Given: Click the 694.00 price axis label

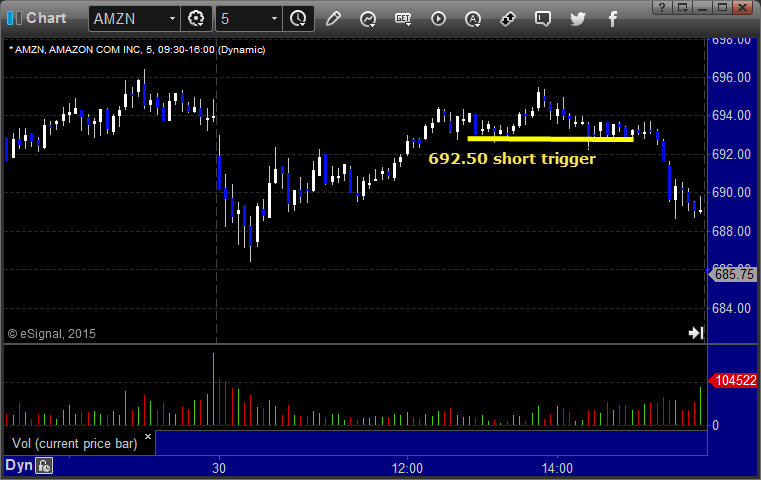Looking at the screenshot, I should click(731, 116).
